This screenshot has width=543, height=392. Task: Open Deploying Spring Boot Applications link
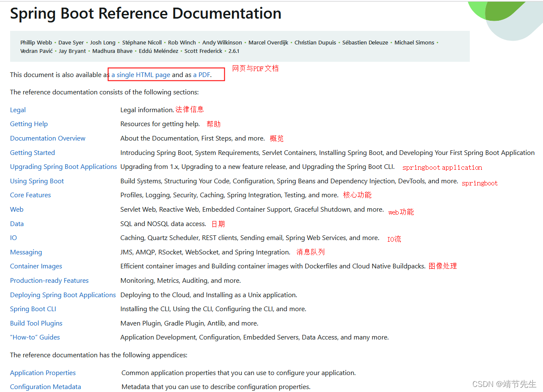tap(63, 295)
